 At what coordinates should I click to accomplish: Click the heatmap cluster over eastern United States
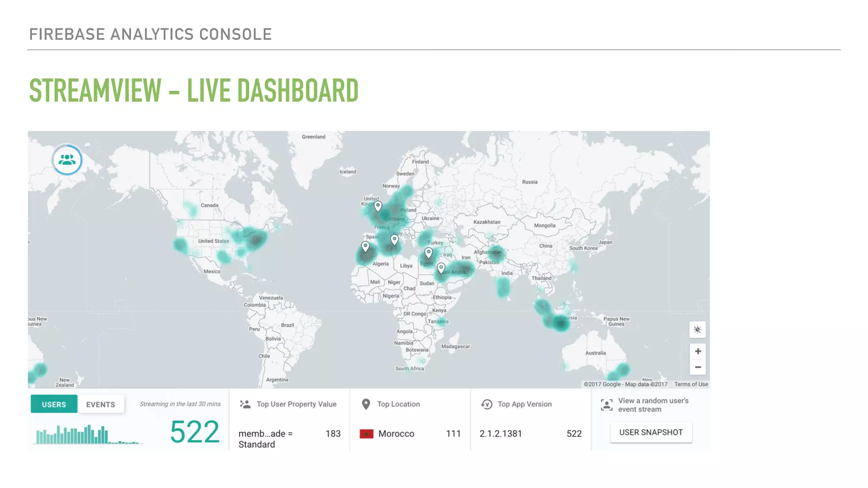pyautogui.click(x=256, y=241)
